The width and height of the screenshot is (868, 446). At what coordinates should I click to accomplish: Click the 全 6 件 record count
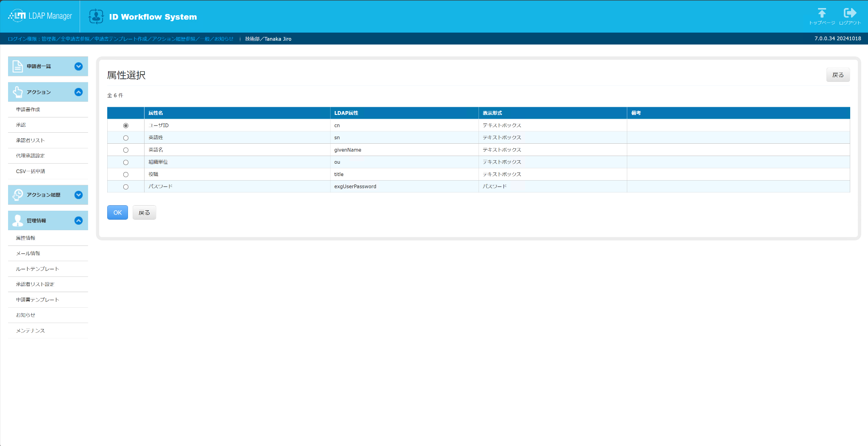[x=115, y=95]
